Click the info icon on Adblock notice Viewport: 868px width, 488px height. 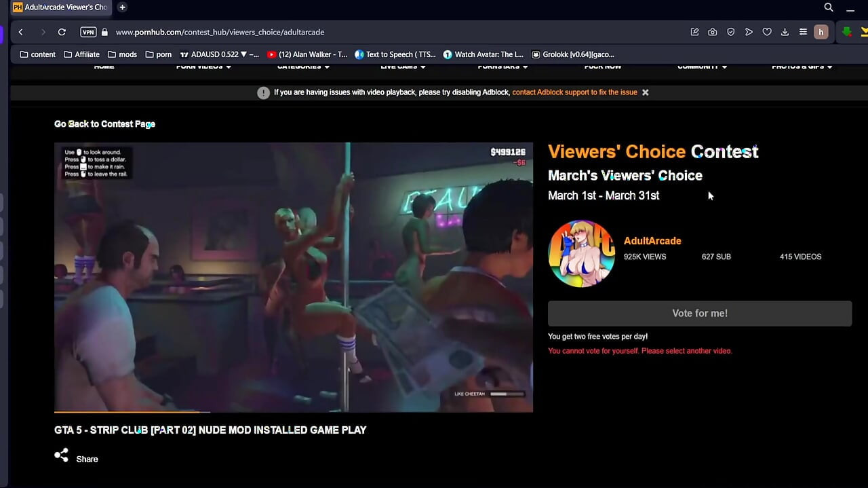pos(264,92)
